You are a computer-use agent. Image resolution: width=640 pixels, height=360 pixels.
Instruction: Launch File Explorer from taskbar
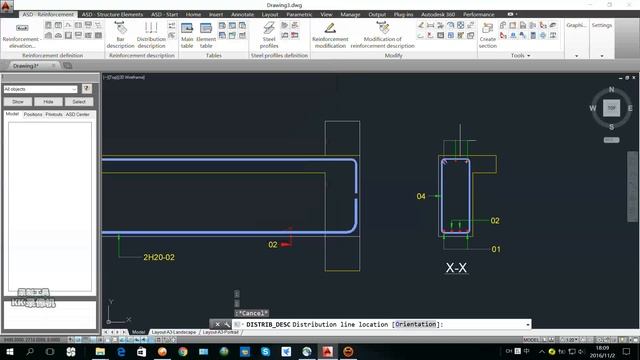[x=100, y=351]
